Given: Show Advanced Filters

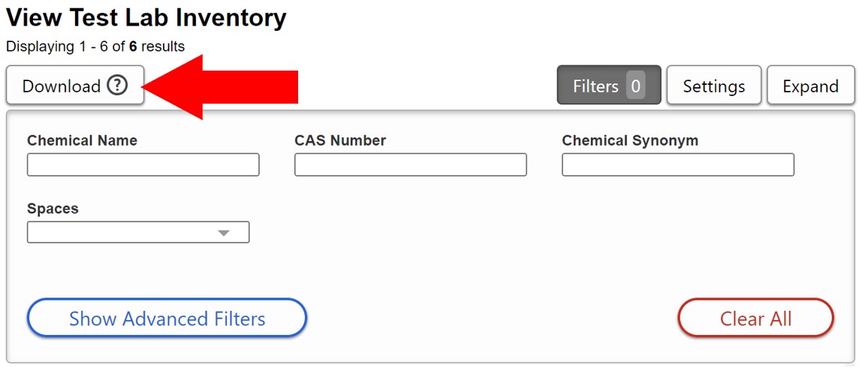Looking at the screenshot, I should pos(167,318).
